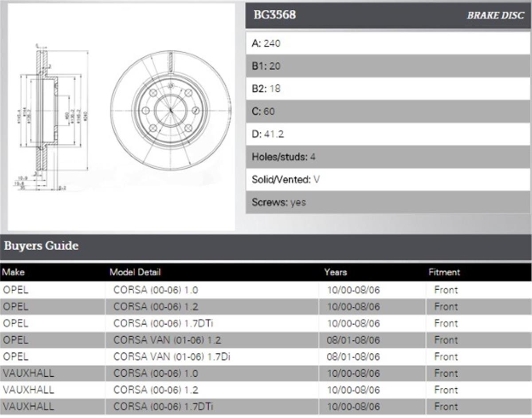
Task: Click Front fitment for CORSA VAN 1.2
Action: [x=446, y=340]
